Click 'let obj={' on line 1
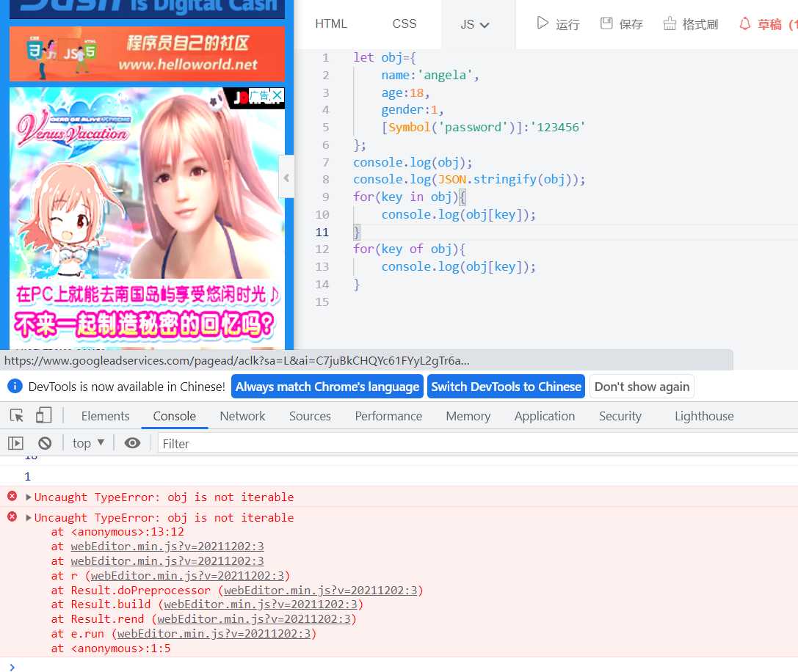Image resolution: width=798 pixels, height=672 pixels. coord(384,57)
